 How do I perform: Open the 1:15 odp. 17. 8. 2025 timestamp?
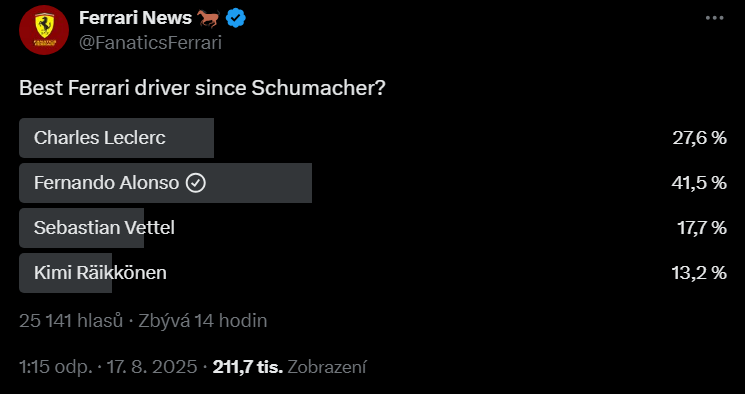(x=108, y=367)
